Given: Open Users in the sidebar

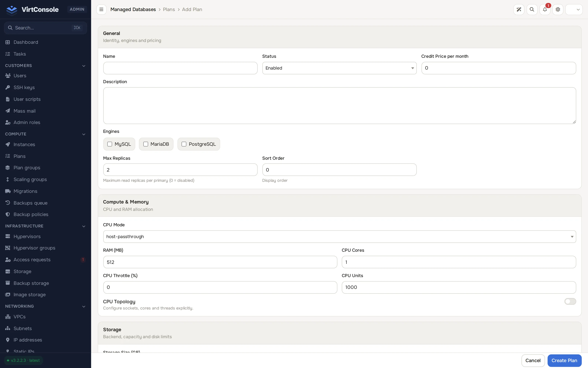Looking at the screenshot, I should [45, 76].
